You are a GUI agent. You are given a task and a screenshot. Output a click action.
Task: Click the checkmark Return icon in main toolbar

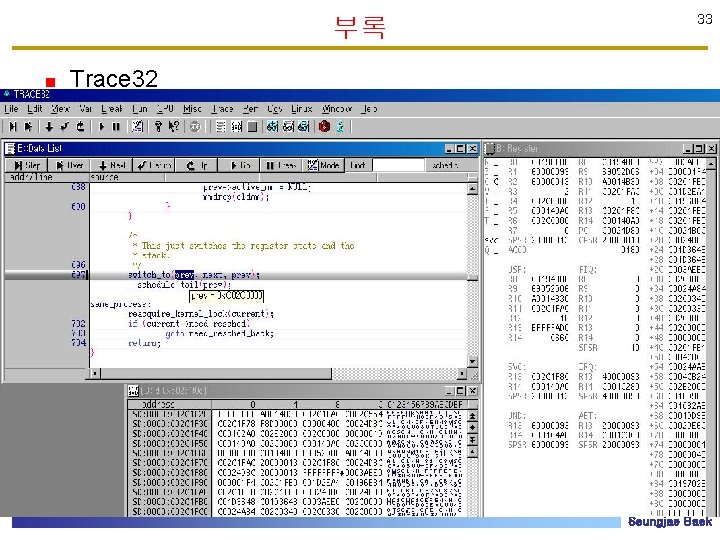pos(65,126)
